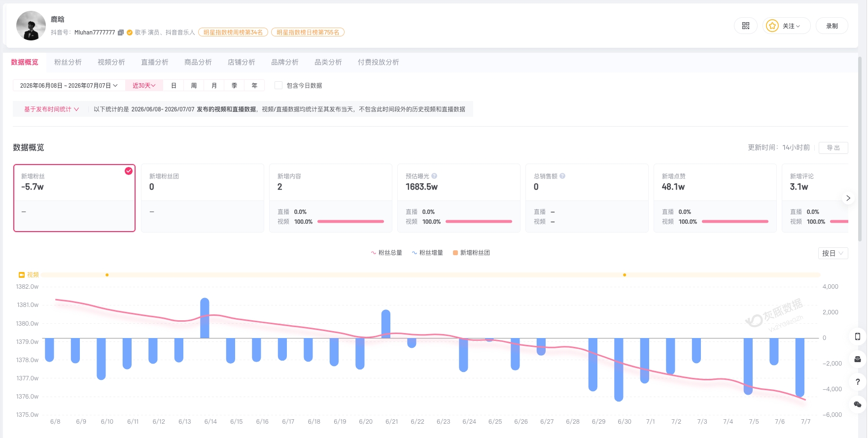Screen dimensions: 868x438
Task: Expand 基于发布时间统计 dropdown
Action: (51, 109)
